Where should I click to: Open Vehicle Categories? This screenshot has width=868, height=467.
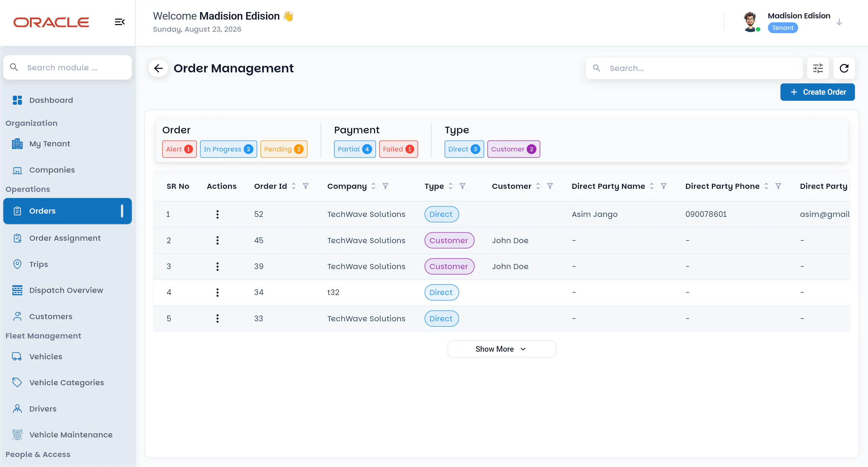coord(68,383)
